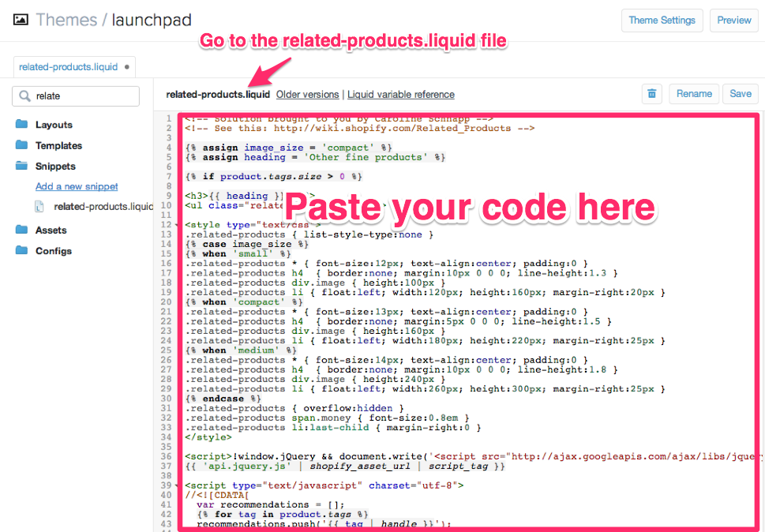Click the '{% when 'medium' %}' line

click(x=241, y=350)
